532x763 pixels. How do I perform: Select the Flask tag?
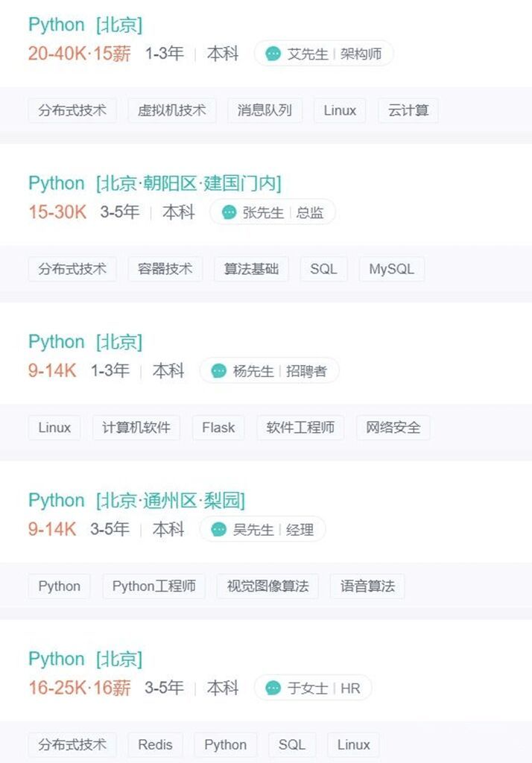[218, 428]
